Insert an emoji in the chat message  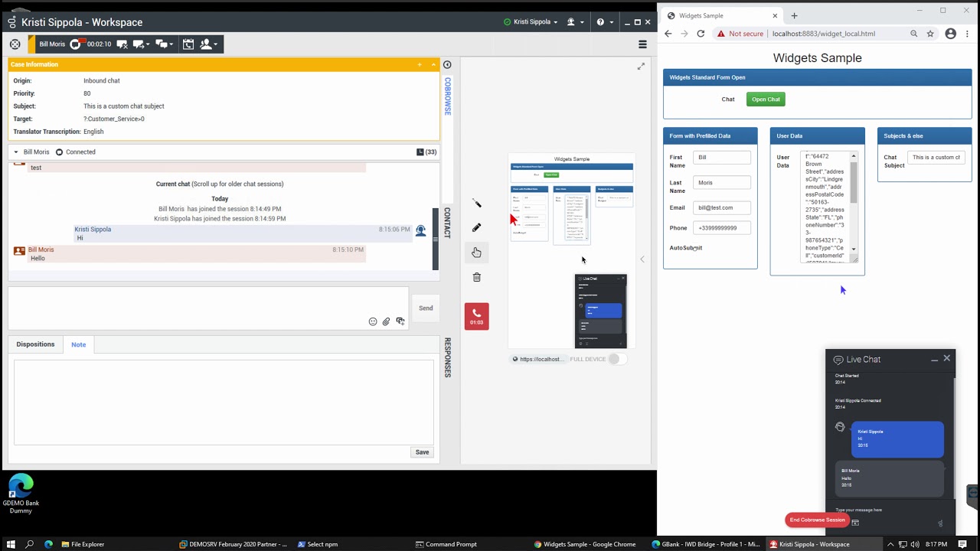(373, 321)
